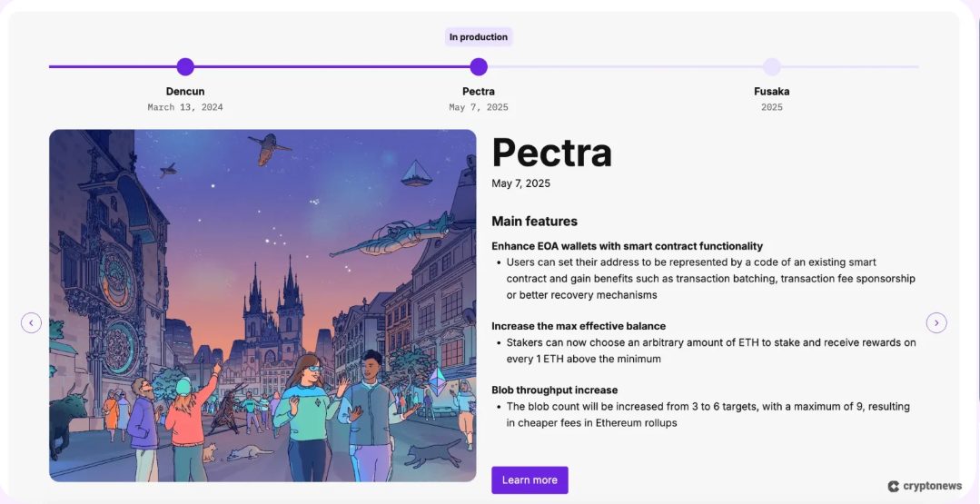Click the next slide arrow button

936,322
